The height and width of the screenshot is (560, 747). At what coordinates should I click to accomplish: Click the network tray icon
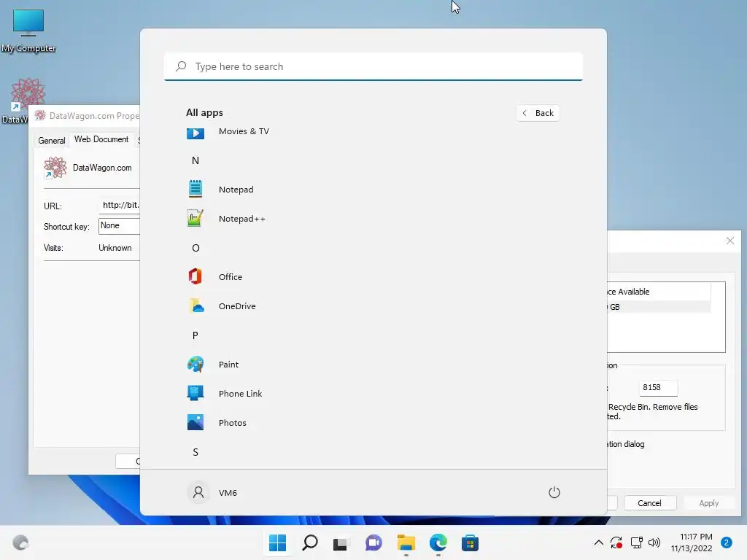(x=636, y=542)
